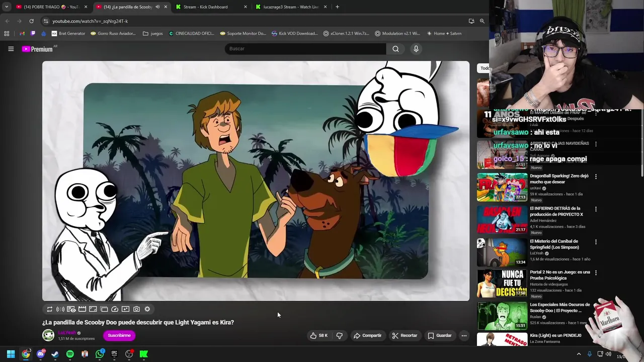Subscribe with the Suscribirme button
The image size is (644, 362).
[119, 335]
